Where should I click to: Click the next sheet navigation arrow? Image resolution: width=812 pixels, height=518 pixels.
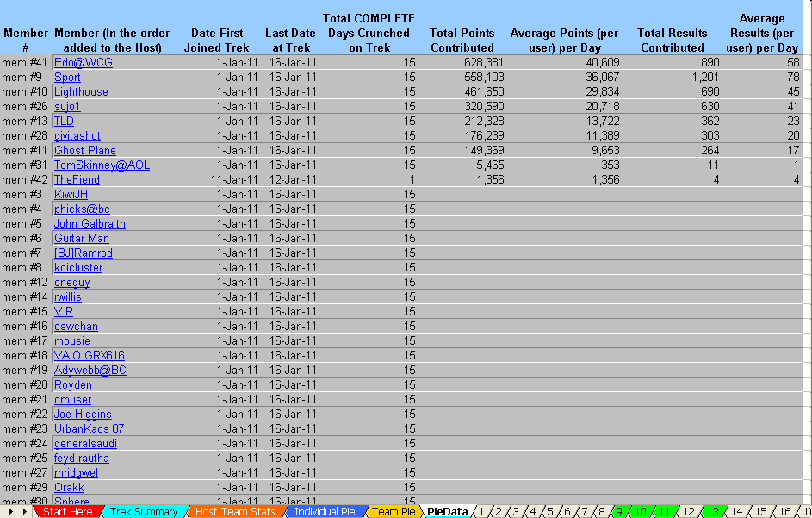pyautogui.click(x=11, y=512)
